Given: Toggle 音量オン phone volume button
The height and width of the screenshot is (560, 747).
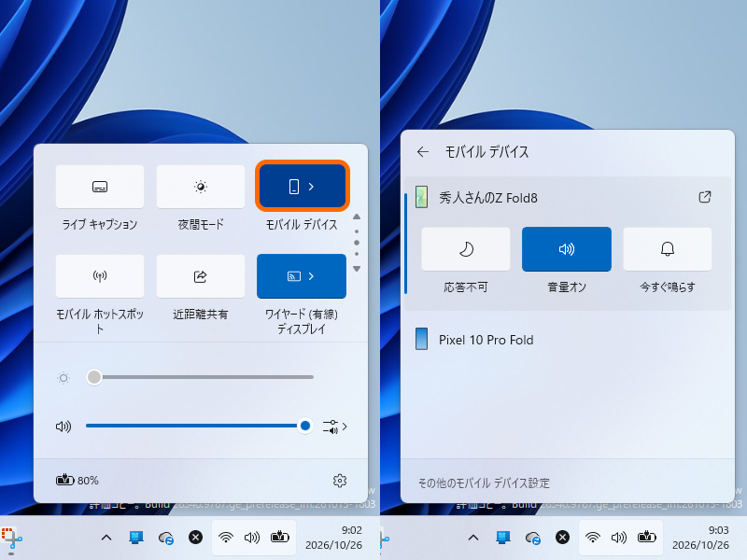Looking at the screenshot, I should (x=567, y=249).
